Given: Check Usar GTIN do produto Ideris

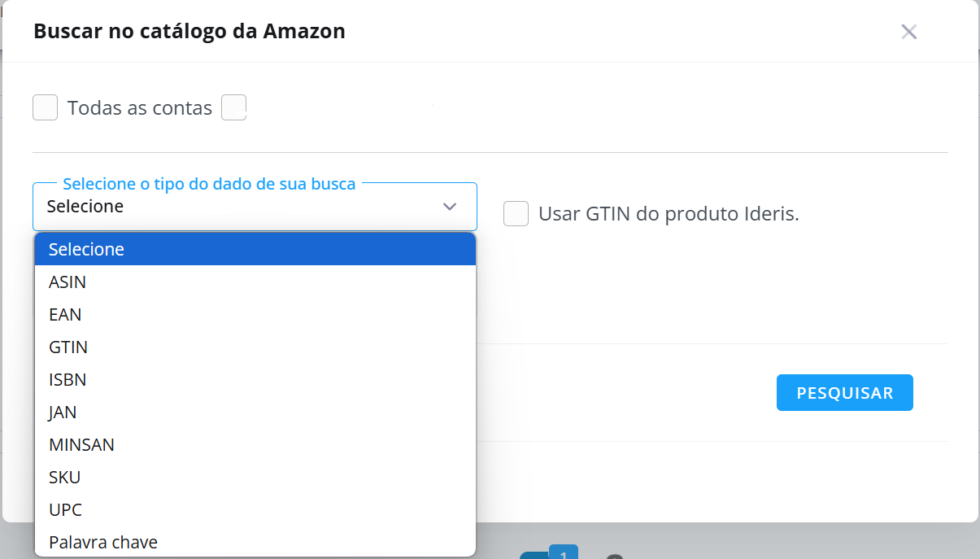Looking at the screenshot, I should pos(516,214).
